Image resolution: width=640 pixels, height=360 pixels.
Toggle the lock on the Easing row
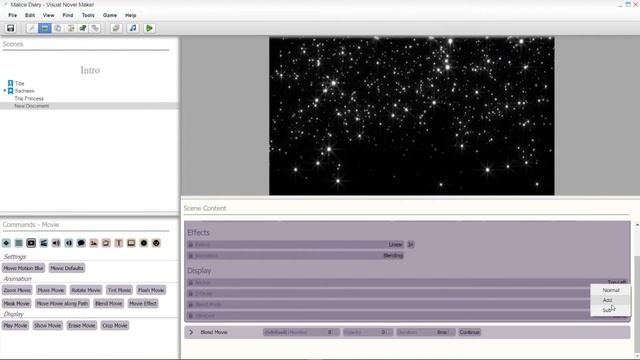191,244
